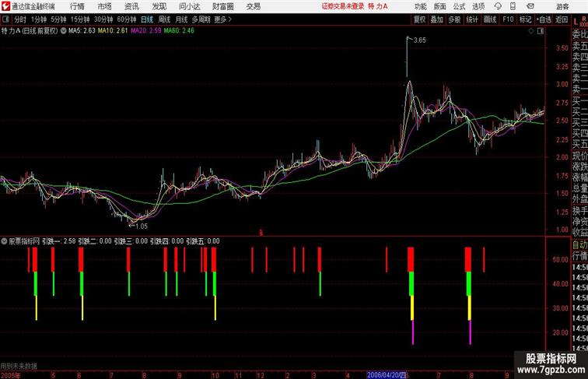588x379 pixels.
Task: Click the 返回 back button
Action: [x=562, y=19]
